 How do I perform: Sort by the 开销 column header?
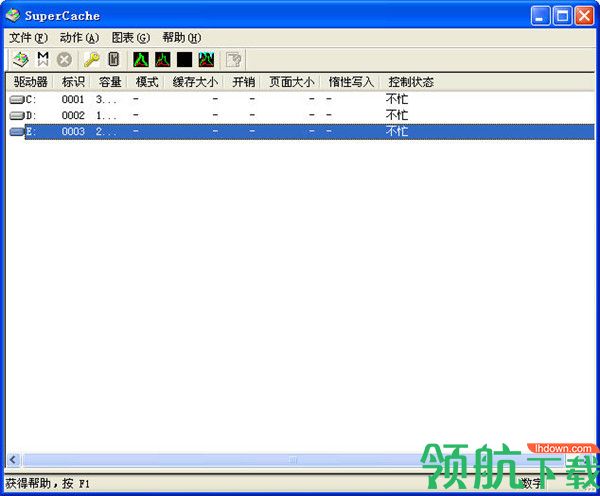(243, 82)
